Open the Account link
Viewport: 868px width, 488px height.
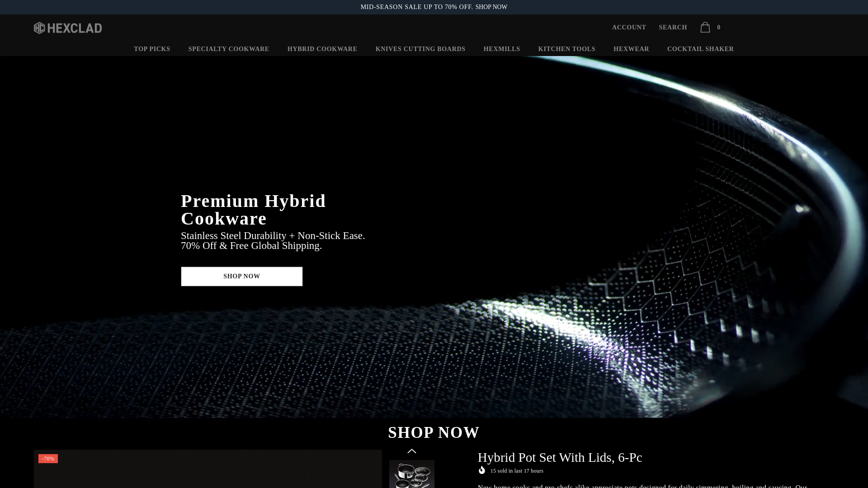coord(629,28)
